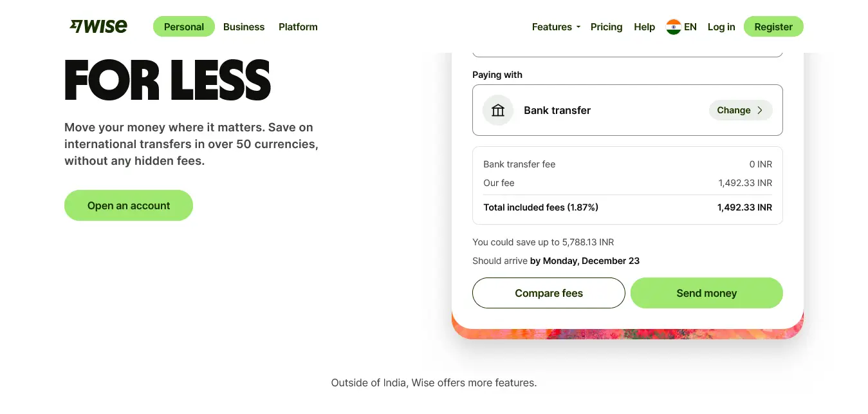Click the Log in link
Image resolution: width=868 pixels, height=414 pixels.
click(721, 27)
